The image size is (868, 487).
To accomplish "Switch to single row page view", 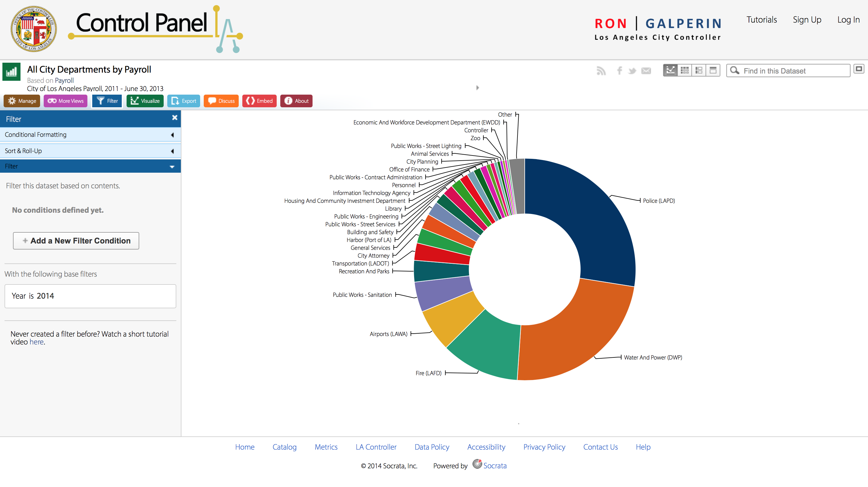I will point(713,71).
